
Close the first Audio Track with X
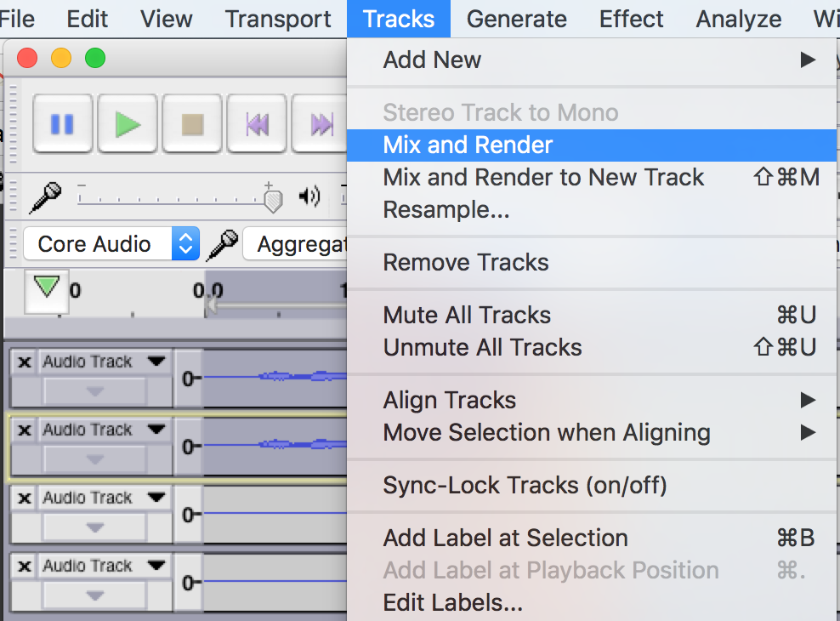[x=25, y=362]
